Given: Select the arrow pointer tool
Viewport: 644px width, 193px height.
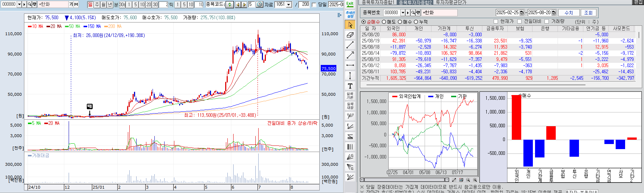Looking at the screenshot, I should [350, 25].
